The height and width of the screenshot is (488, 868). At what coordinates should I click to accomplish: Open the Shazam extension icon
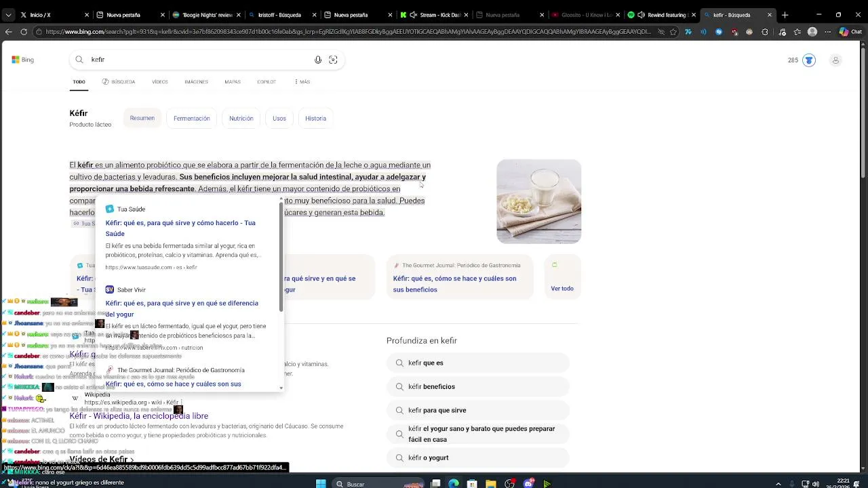pos(719,32)
